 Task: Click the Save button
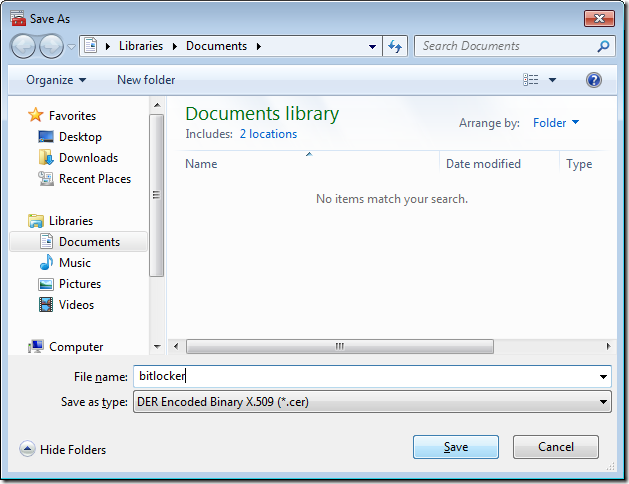coord(455,447)
